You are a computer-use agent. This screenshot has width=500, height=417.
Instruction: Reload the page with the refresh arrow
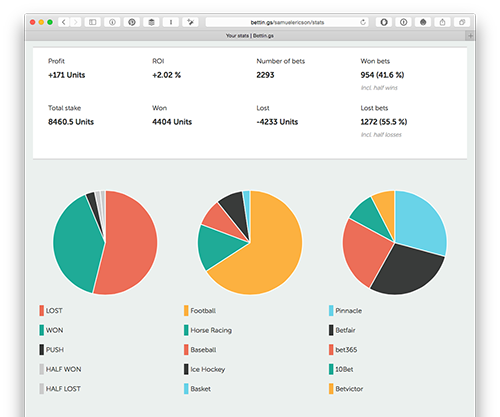pos(363,22)
